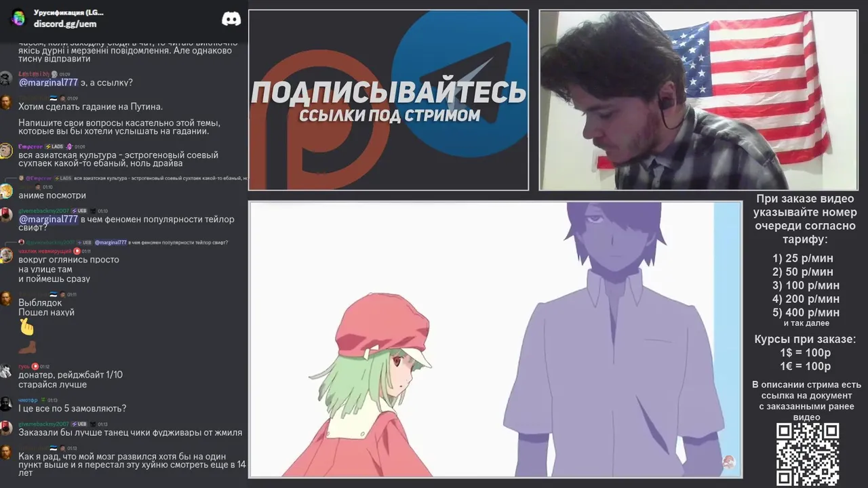Click the message 'аниме посмотри'
868x488 pixels.
pos(52,195)
